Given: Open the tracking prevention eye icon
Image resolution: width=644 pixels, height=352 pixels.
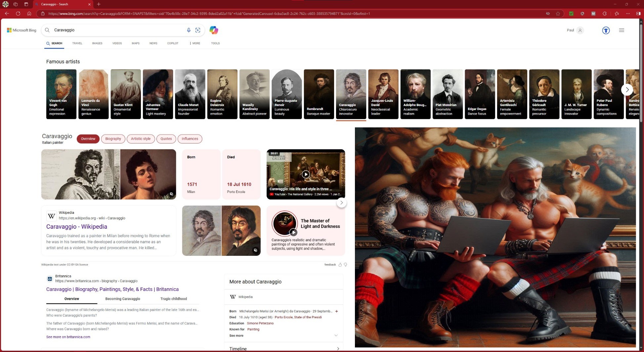Looking at the screenshot, I should (548, 14).
